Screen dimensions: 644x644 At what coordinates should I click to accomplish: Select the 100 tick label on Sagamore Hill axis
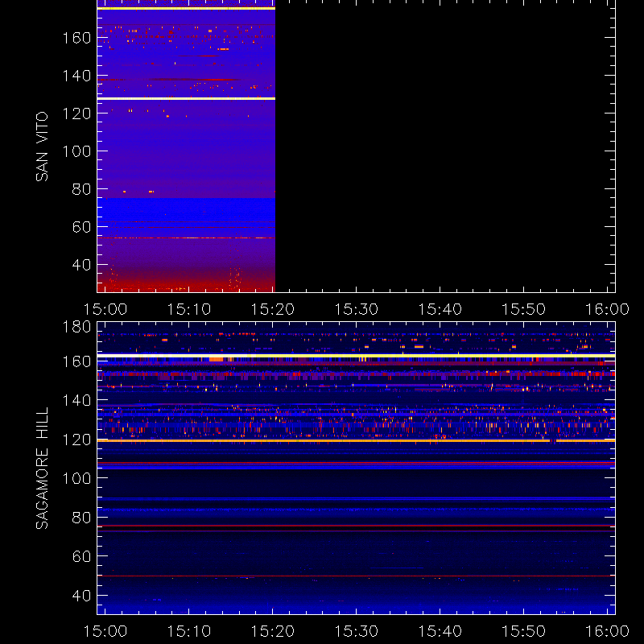coord(76,478)
